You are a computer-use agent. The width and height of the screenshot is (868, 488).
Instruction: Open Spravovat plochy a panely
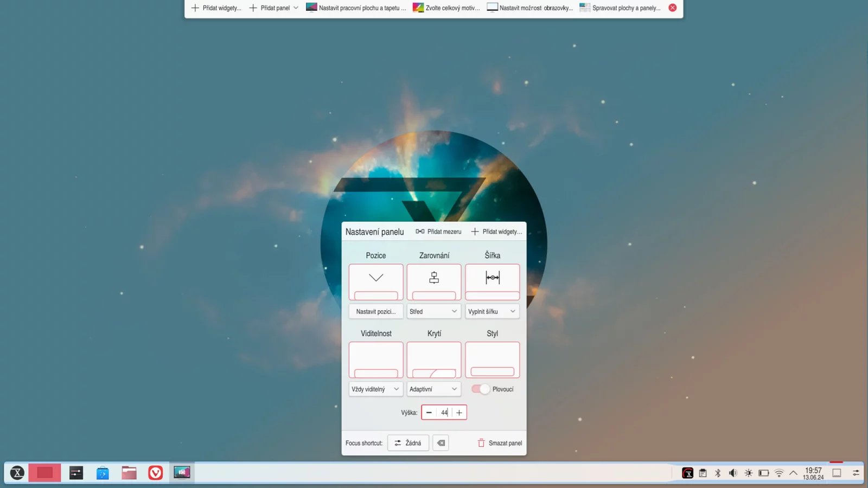(620, 8)
